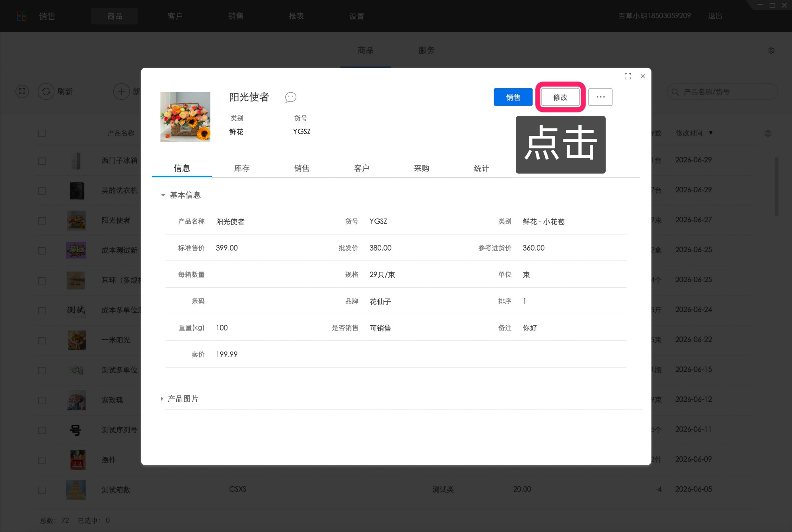Click the 鲜花 - 小花苞 category value

[x=543, y=221]
